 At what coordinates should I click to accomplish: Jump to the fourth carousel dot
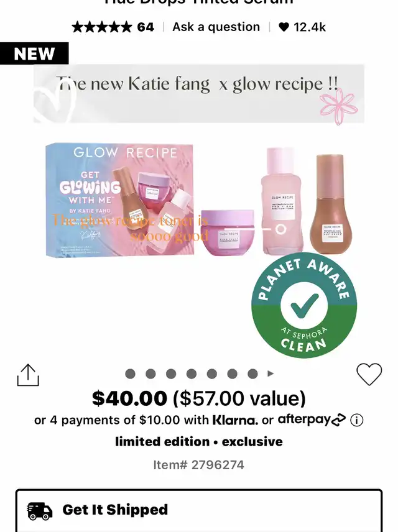(191, 374)
